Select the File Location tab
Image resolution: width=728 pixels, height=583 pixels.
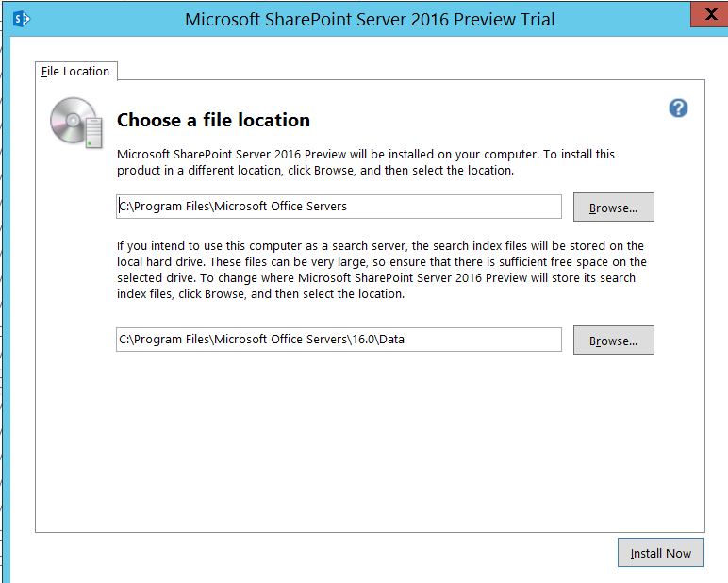tap(75, 71)
